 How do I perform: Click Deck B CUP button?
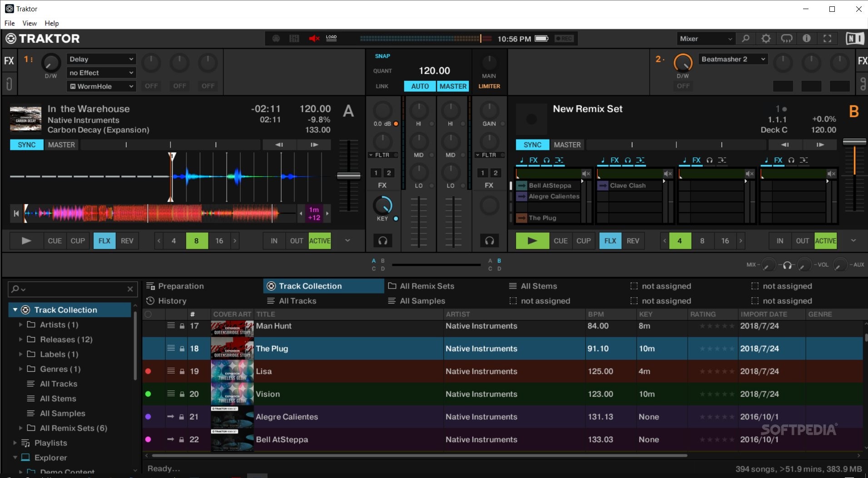pyautogui.click(x=584, y=241)
